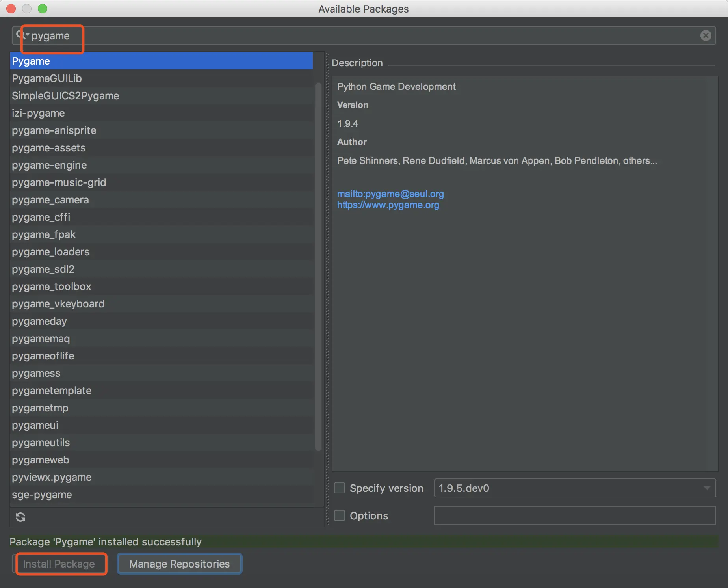Screen dimensions: 728x588
Task: Select pygame_sdl2 package
Action: [162, 269]
